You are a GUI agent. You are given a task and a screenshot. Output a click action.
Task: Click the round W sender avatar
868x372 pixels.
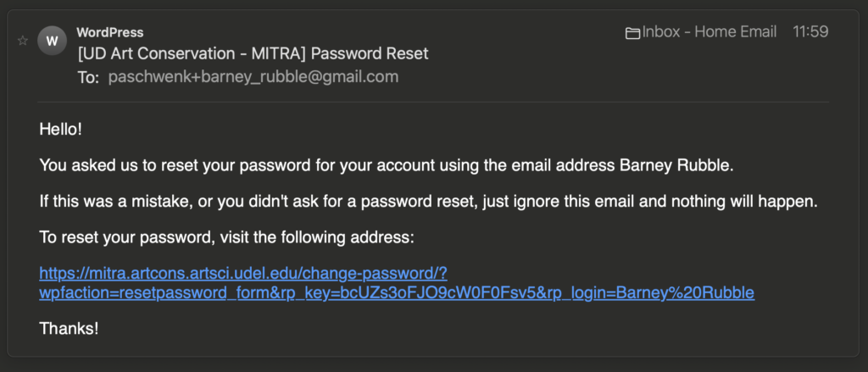click(52, 40)
